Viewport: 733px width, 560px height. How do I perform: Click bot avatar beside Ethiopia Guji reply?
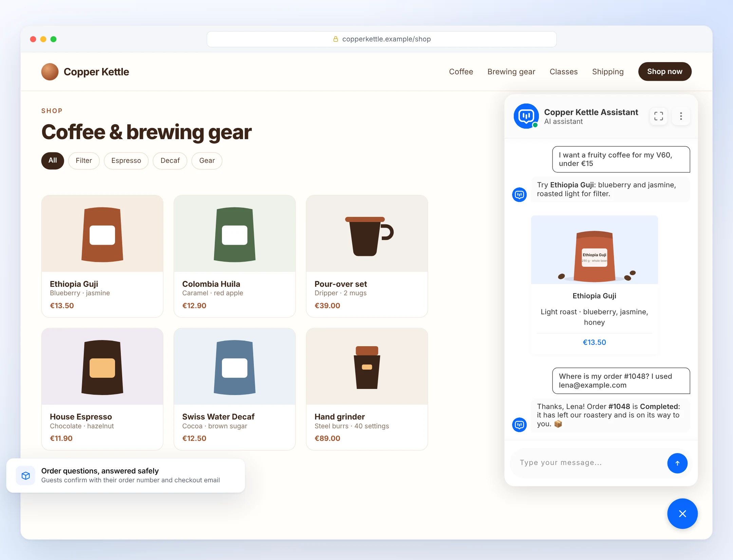(519, 194)
